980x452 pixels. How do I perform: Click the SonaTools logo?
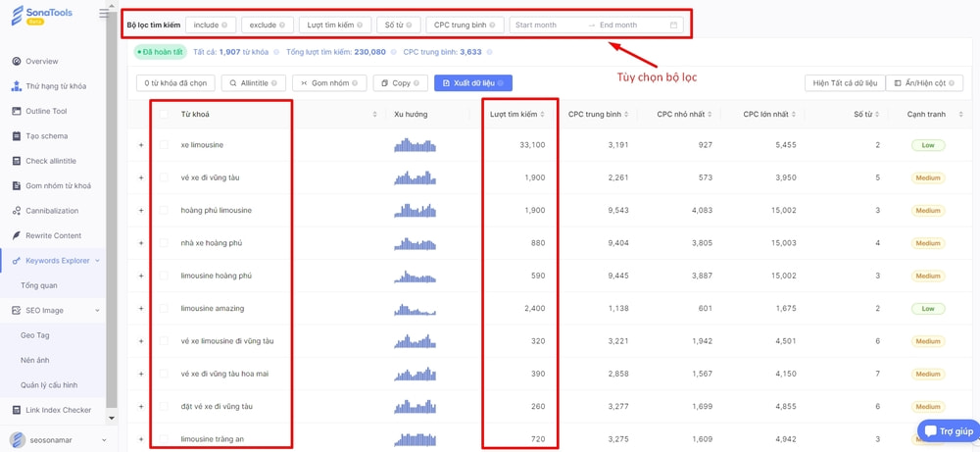(41, 15)
